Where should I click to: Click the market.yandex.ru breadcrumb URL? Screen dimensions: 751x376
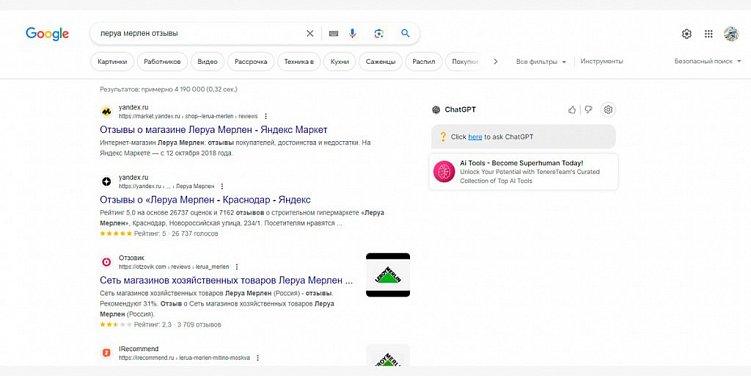188,116
